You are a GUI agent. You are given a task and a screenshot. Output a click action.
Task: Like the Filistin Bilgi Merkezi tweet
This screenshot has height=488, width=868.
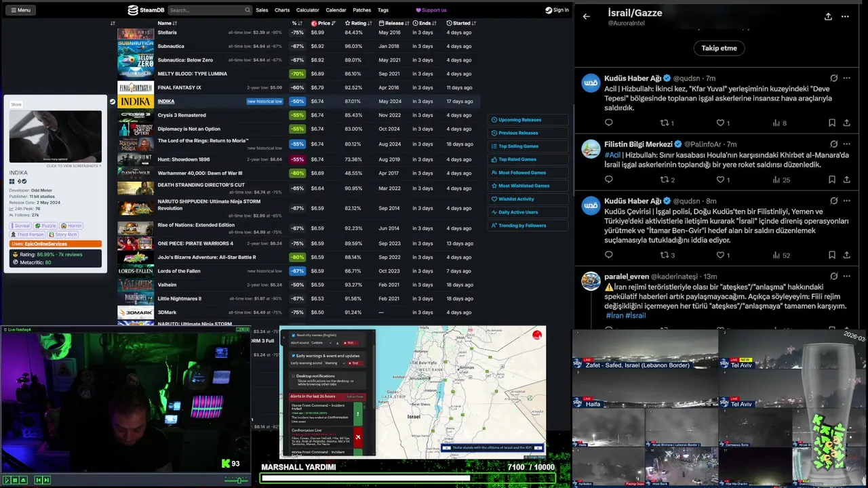pyautogui.click(x=723, y=180)
